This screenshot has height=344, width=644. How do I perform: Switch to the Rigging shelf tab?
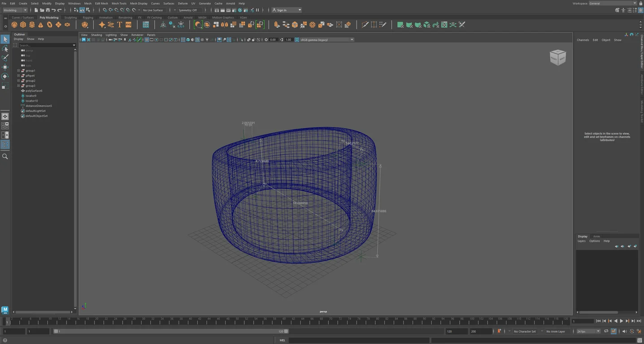[x=88, y=17]
